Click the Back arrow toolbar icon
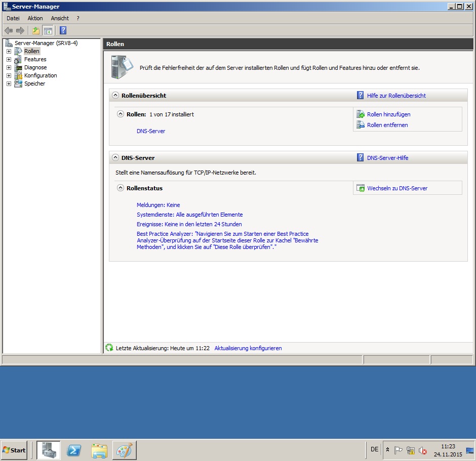This screenshot has width=476, height=461. (9, 30)
